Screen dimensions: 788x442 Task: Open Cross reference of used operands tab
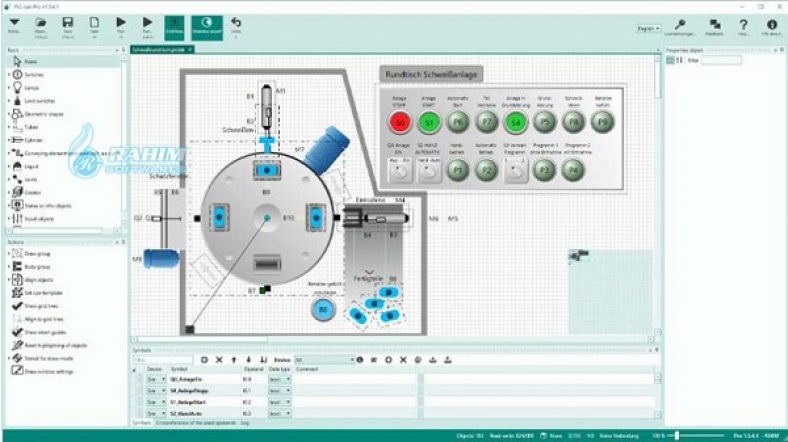tap(195, 423)
